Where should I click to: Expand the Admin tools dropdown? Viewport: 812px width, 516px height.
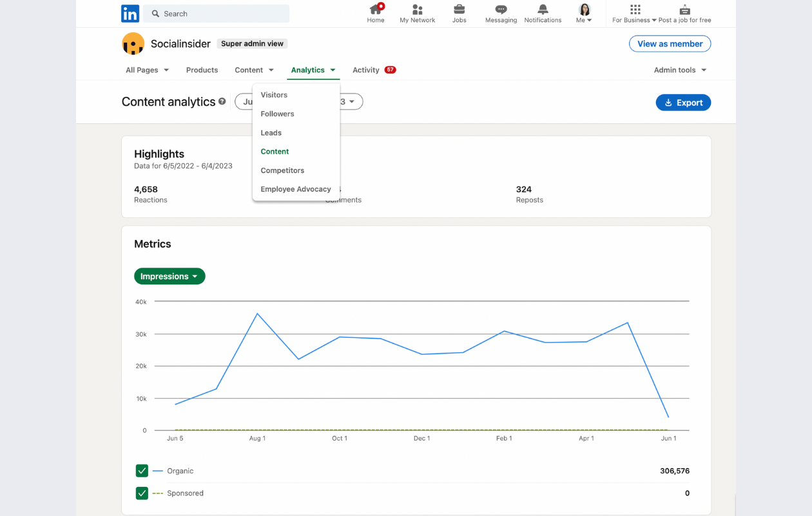tap(680, 70)
